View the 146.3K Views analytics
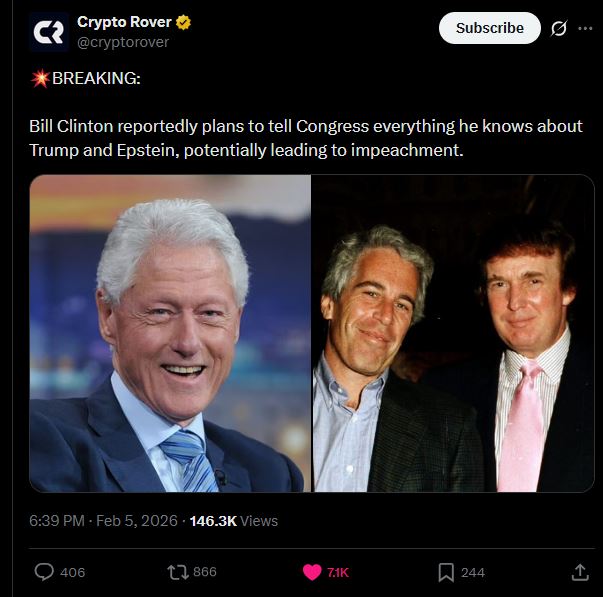603x597 pixels. (233, 521)
